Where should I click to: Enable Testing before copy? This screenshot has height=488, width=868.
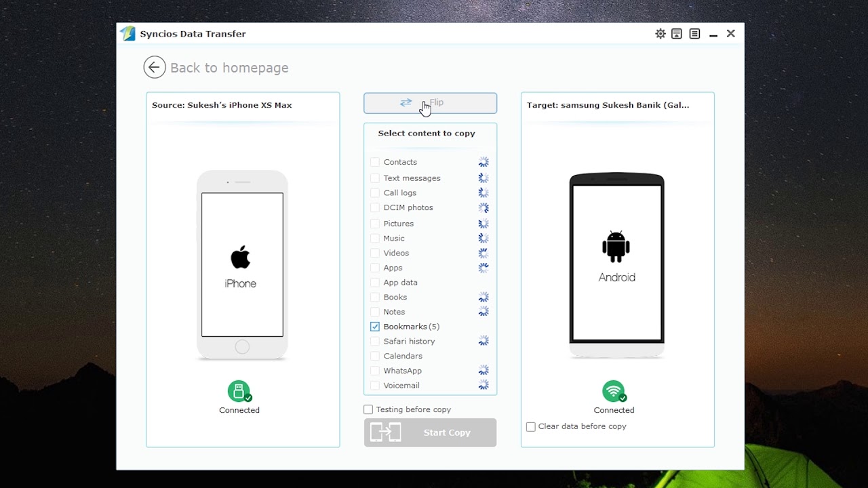point(368,410)
